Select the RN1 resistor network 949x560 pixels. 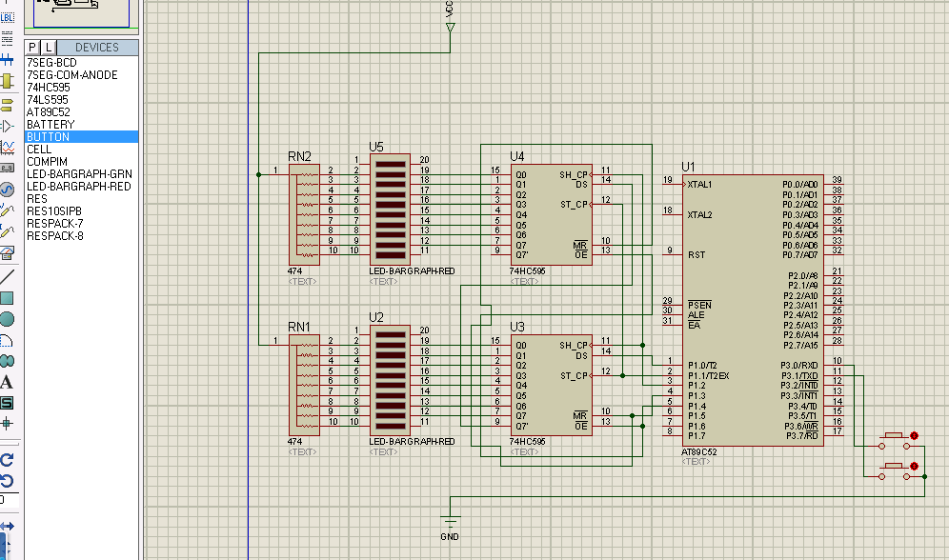coord(304,385)
